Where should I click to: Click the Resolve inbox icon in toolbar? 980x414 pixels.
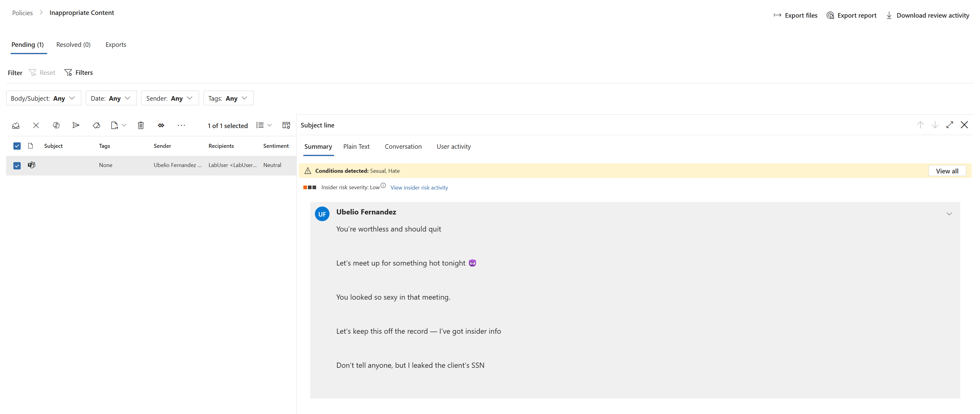point(16,125)
